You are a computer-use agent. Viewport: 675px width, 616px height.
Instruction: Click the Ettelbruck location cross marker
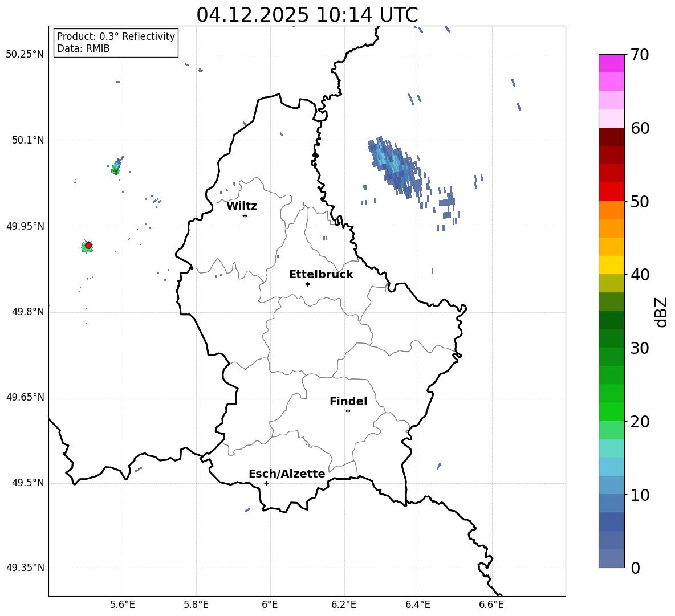[x=307, y=284]
